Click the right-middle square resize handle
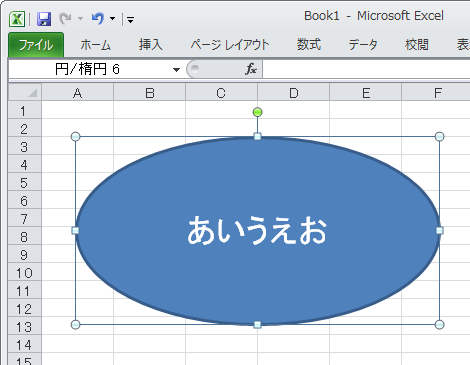Screen dimensions: 470x365 tap(440, 230)
